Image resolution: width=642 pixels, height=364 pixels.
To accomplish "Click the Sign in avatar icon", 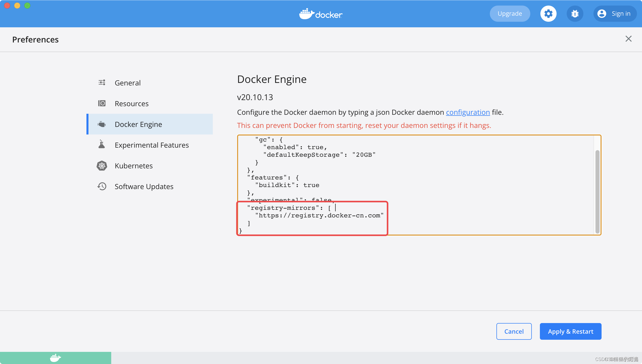I will pos(602,13).
